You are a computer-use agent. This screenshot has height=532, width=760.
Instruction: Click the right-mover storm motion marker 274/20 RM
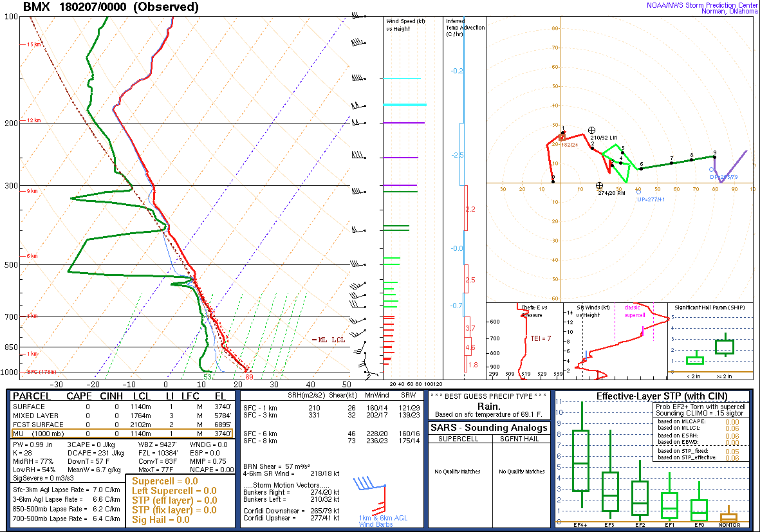pos(600,185)
